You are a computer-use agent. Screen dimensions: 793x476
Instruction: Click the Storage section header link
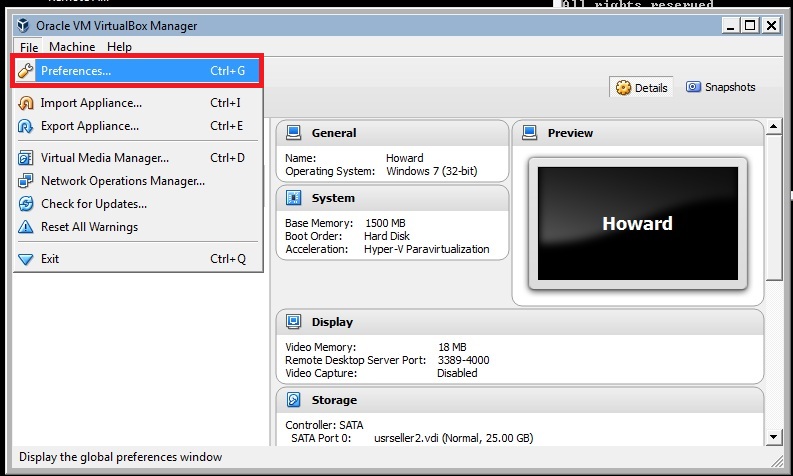pyautogui.click(x=334, y=400)
